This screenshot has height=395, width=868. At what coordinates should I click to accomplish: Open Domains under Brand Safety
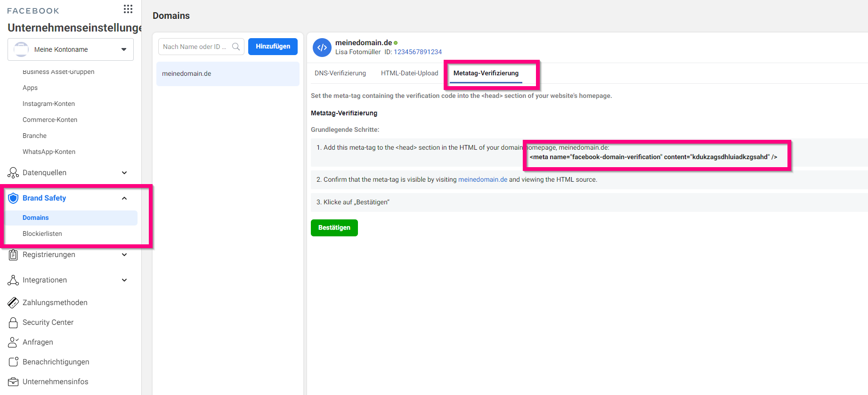point(72,218)
